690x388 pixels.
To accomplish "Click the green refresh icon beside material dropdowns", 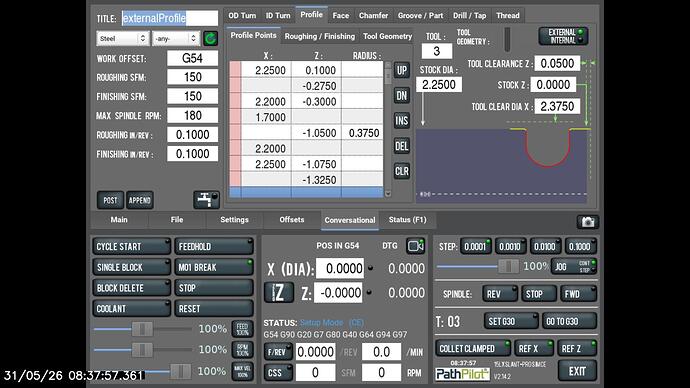I will [x=210, y=39].
